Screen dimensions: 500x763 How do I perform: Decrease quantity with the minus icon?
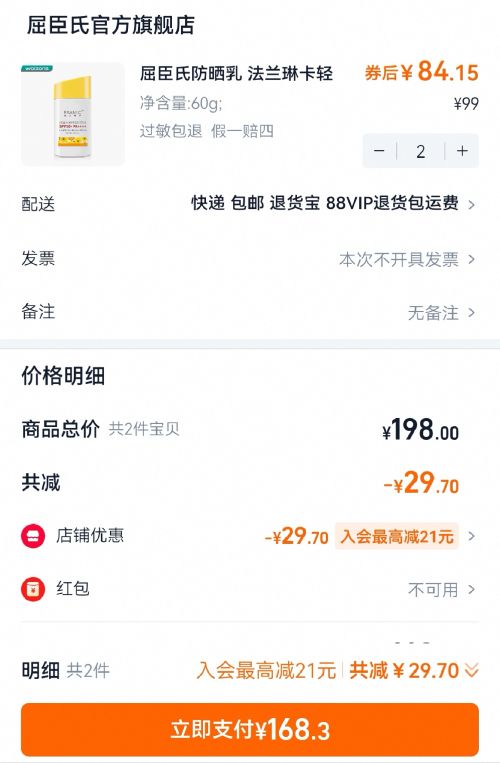(x=379, y=151)
